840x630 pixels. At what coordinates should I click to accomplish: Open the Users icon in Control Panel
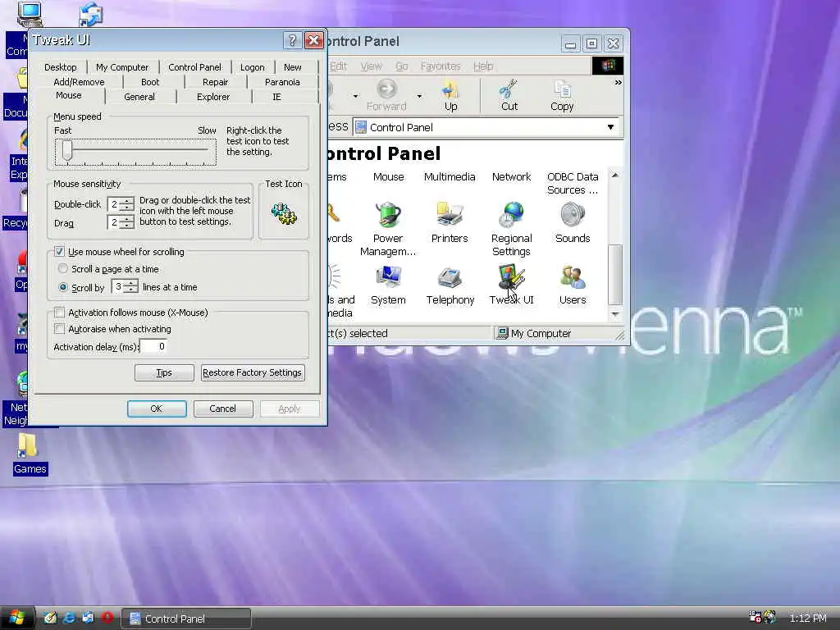(x=572, y=277)
